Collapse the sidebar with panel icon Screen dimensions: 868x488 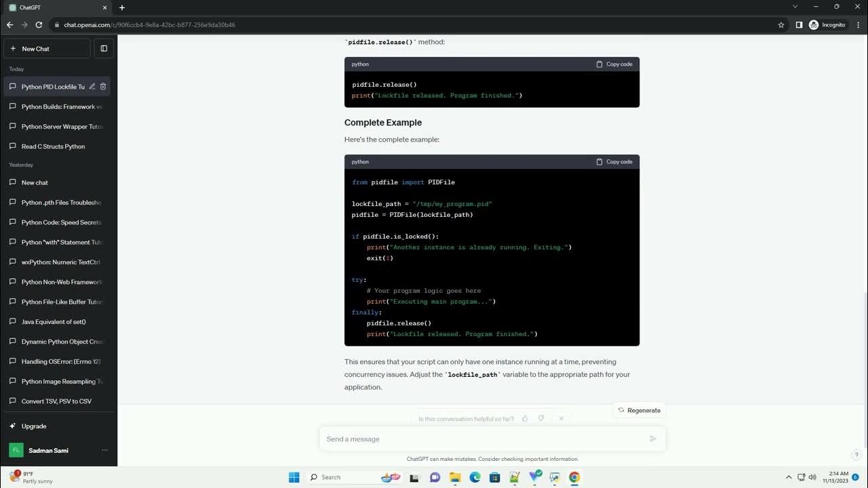(x=104, y=49)
